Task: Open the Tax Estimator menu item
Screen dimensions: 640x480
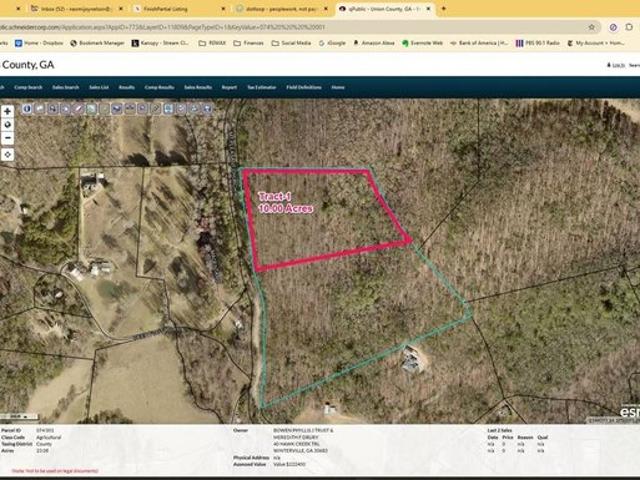Action: [262, 87]
